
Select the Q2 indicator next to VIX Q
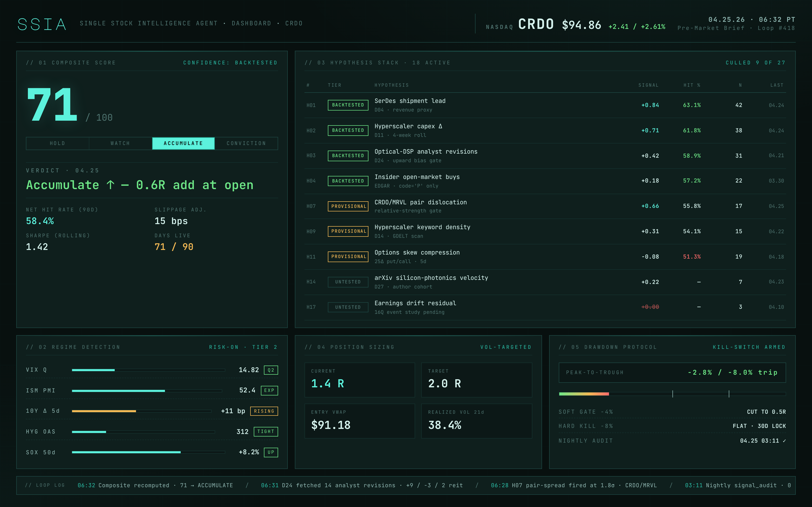tap(270, 370)
